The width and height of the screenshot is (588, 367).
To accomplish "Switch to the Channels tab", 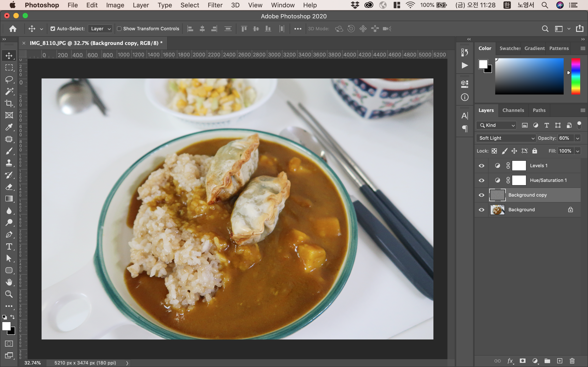I will 513,110.
